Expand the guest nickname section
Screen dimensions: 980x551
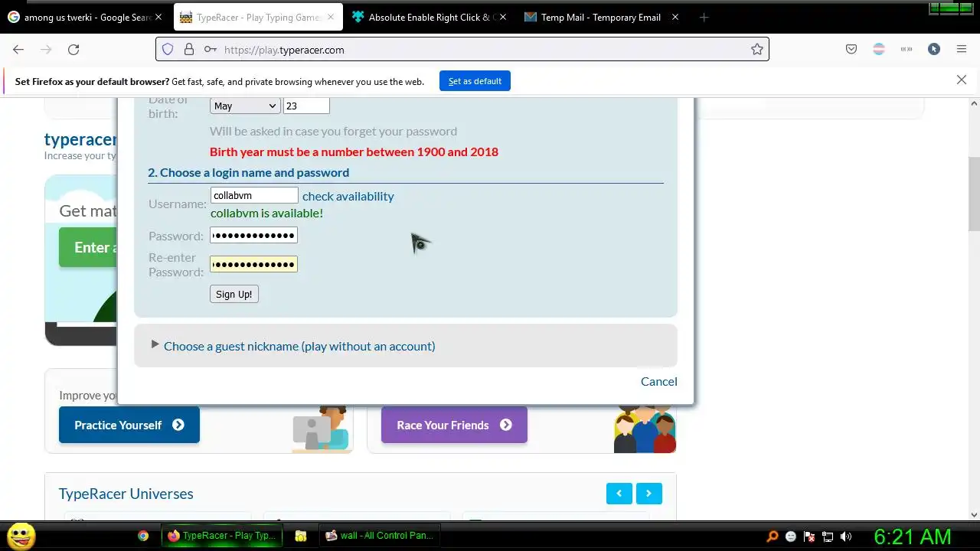coord(299,346)
